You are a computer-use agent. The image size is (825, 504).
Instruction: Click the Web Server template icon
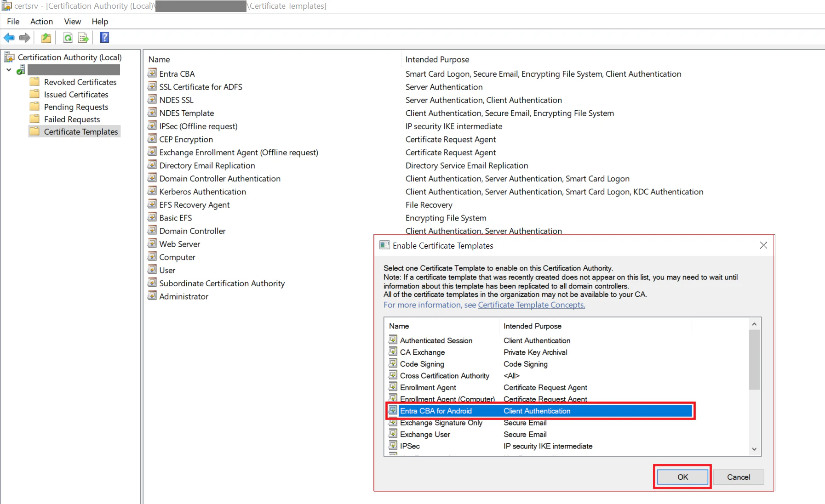point(152,244)
